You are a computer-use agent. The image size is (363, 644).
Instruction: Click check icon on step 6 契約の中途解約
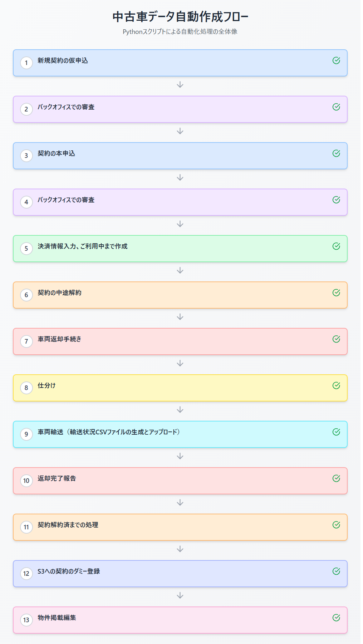point(336,293)
